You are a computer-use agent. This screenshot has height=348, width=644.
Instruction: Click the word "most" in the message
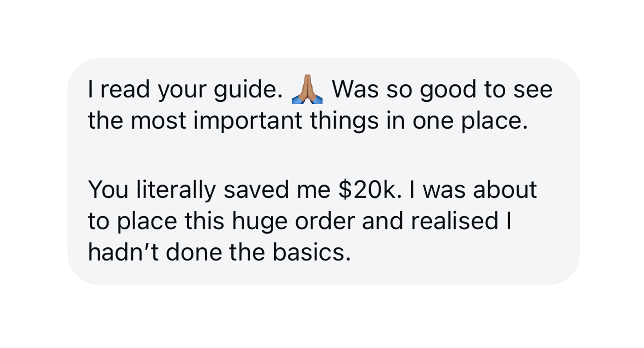158,121
